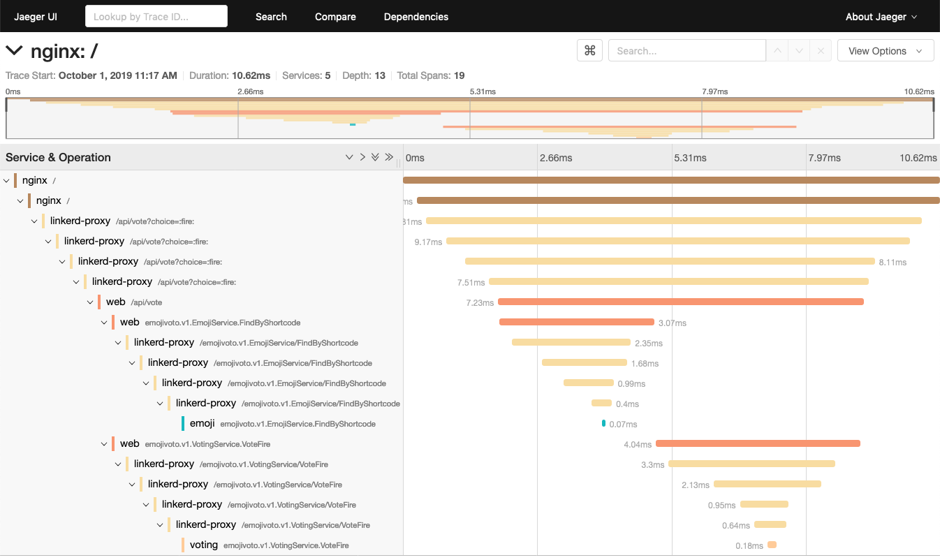Go to the Search page
This screenshot has width=940, height=560.
coord(271,17)
